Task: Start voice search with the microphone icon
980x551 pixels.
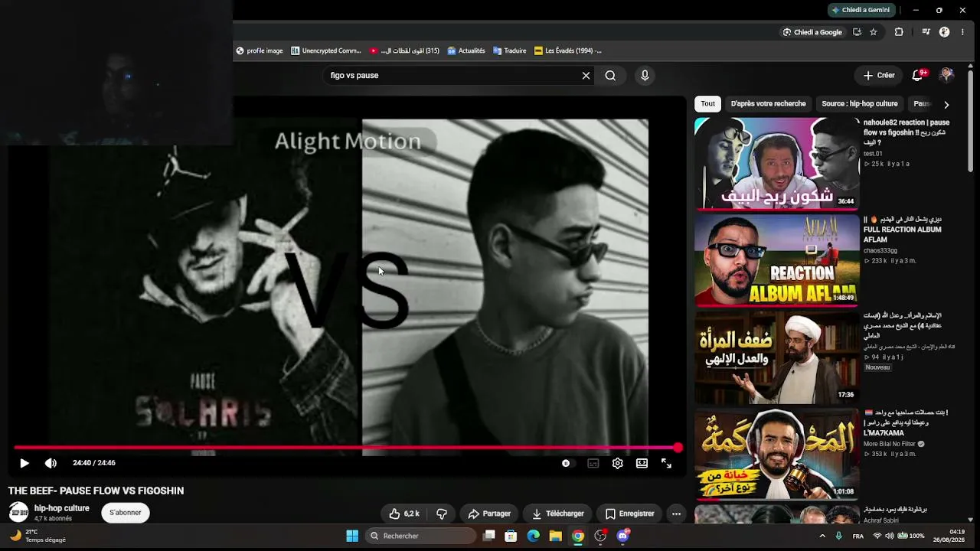Action: [x=645, y=76]
